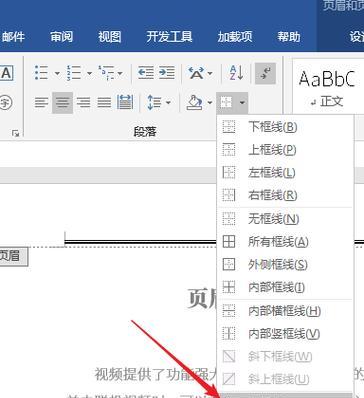Apply 外侧框线(S) border option
This screenshot has width=364, height=398.
[285, 265]
